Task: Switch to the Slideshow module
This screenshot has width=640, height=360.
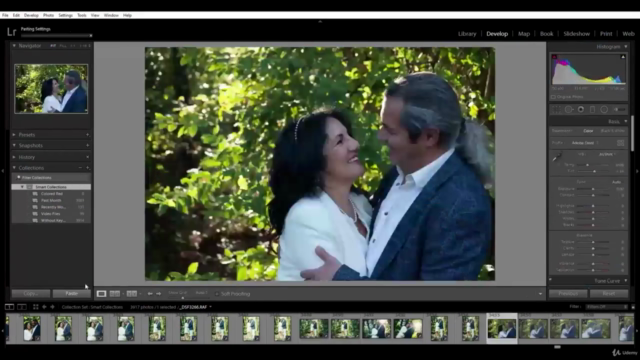Action: pos(576,34)
